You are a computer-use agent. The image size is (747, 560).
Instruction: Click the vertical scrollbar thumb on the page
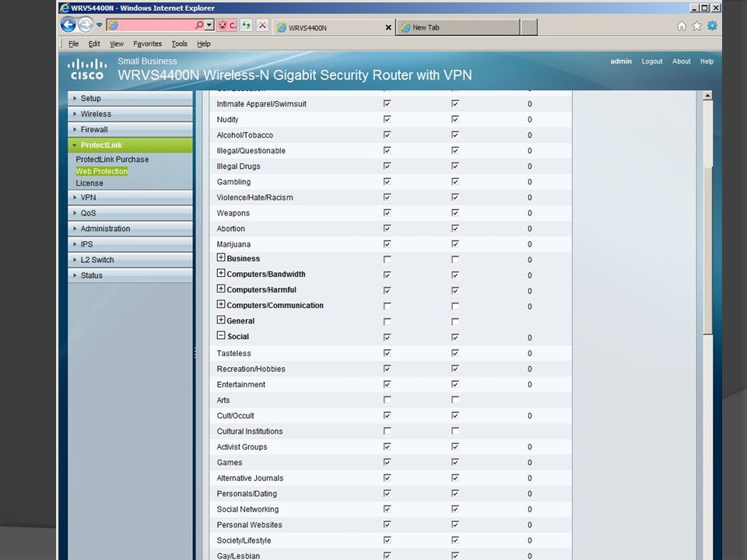[x=708, y=250]
